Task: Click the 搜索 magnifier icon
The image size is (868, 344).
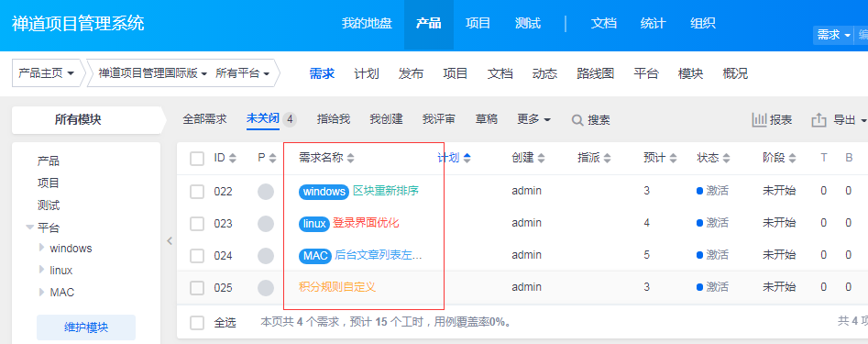Action: click(x=577, y=119)
